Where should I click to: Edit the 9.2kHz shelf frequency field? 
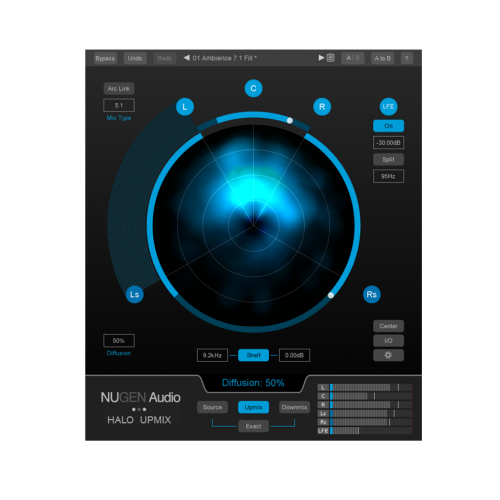click(212, 355)
